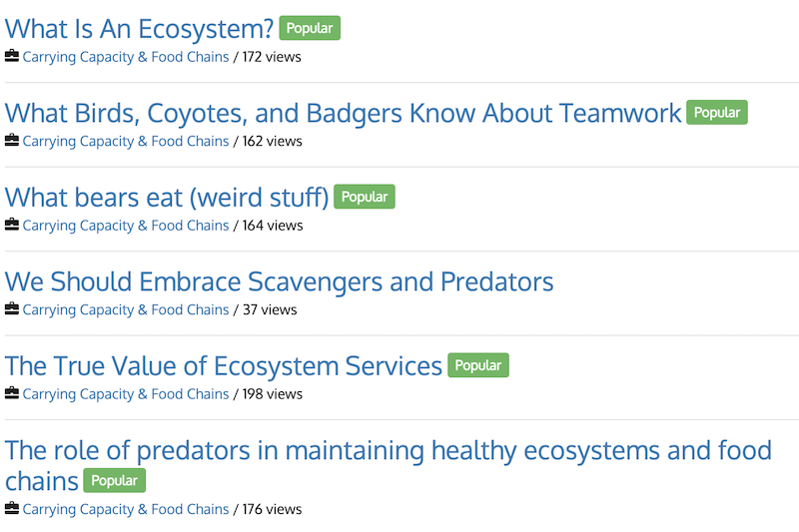Open 'The True Value of Ecosystem Services'
Screen dimensions: 799x532
(x=224, y=366)
